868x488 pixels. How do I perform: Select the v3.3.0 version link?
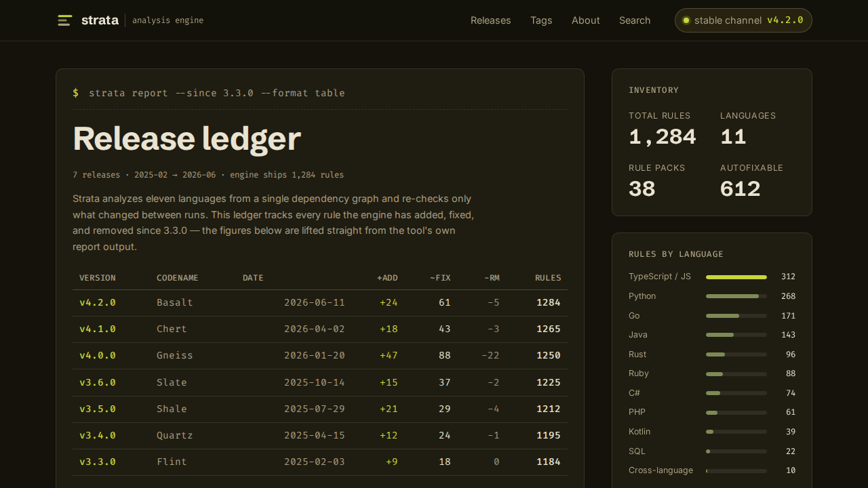tap(98, 462)
